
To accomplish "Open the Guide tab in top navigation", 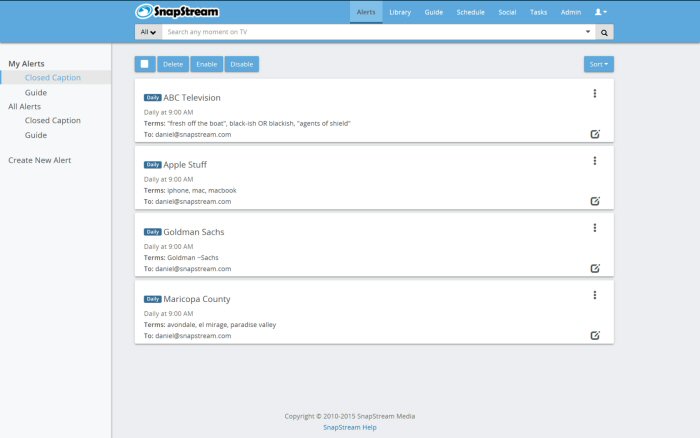I will (433, 12).
